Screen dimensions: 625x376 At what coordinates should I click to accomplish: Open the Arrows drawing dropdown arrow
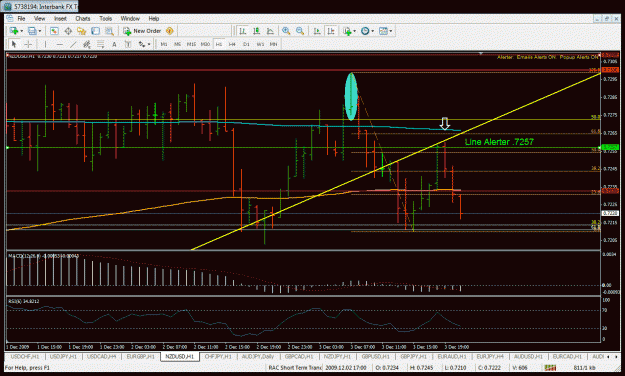click(x=149, y=45)
